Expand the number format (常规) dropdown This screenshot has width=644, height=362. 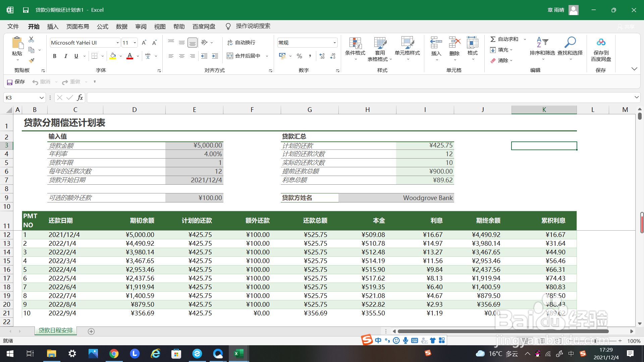coord(334,43)
